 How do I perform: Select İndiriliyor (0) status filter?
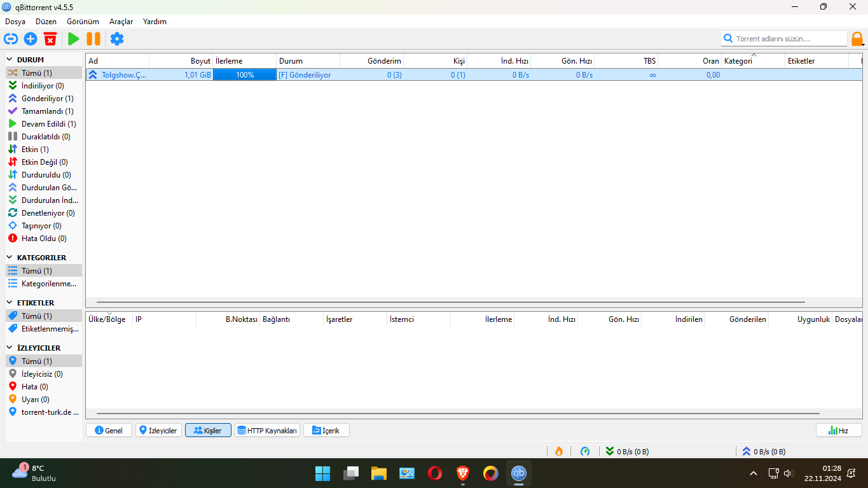(x=44, y=86)
